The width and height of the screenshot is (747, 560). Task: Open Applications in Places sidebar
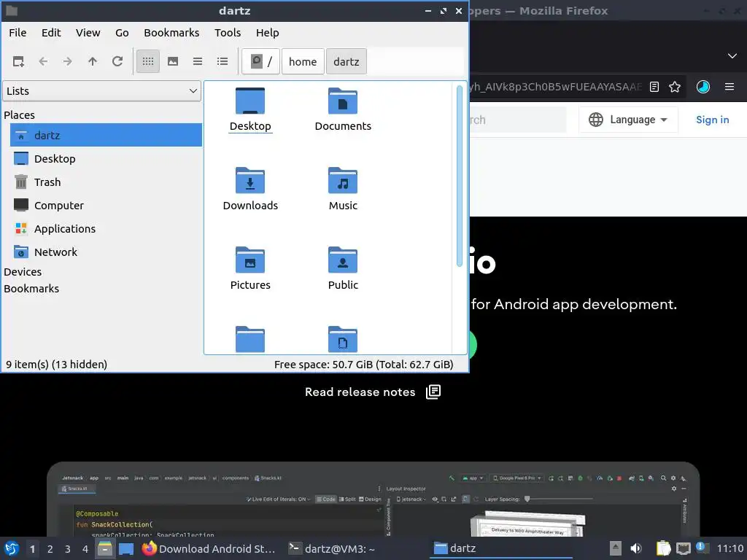(x=106, y=228)
